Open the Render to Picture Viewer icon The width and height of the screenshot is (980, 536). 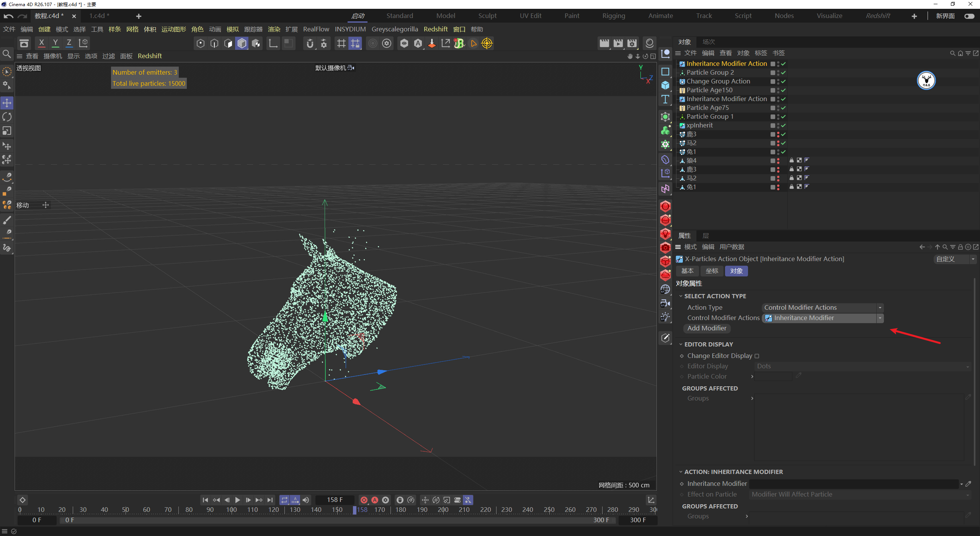pyautogui.click(x=618, y=43)
